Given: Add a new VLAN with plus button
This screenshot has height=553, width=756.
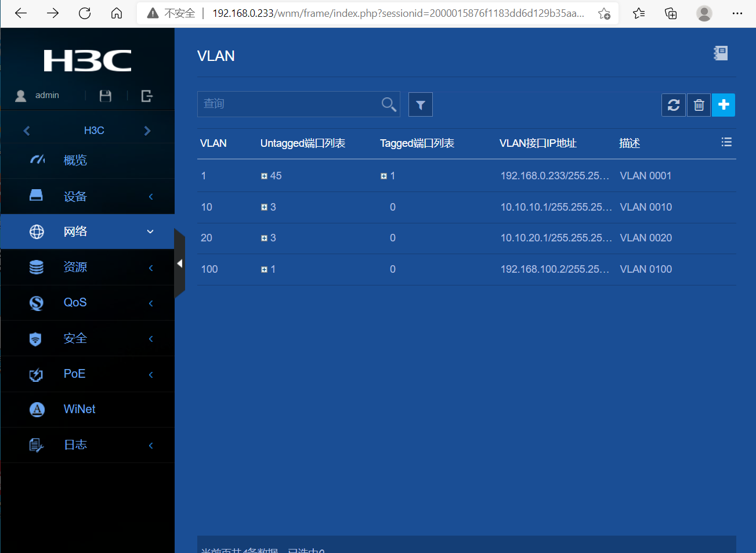Looking at the screenshot, I should (724, 105).
